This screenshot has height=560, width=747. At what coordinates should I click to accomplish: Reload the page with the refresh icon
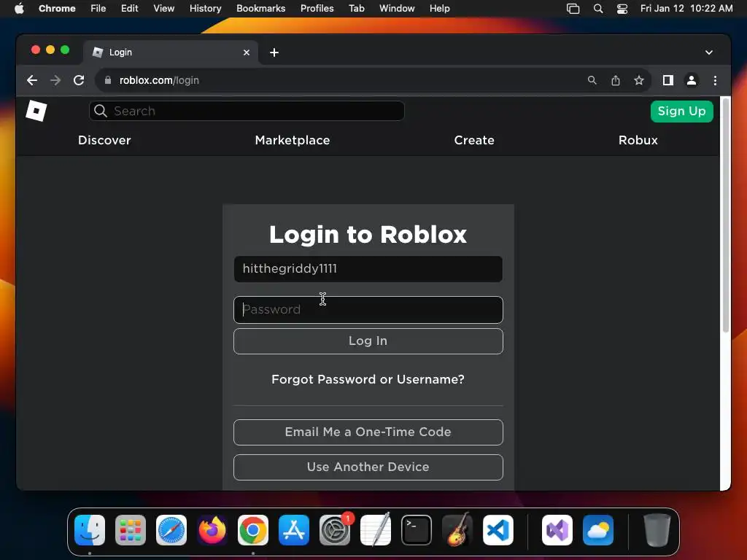pos(79,80)
